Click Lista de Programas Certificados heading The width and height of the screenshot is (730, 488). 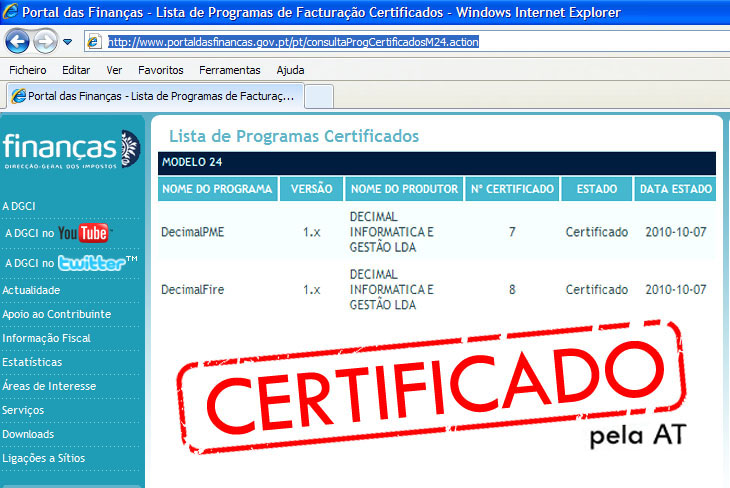pos(294,136)
